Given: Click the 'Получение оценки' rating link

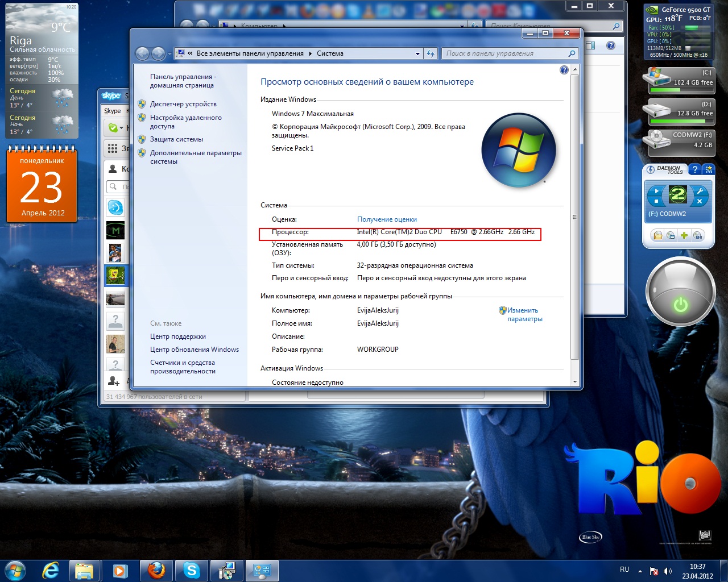Looking at the screenshot, I should tap(387, 219).
